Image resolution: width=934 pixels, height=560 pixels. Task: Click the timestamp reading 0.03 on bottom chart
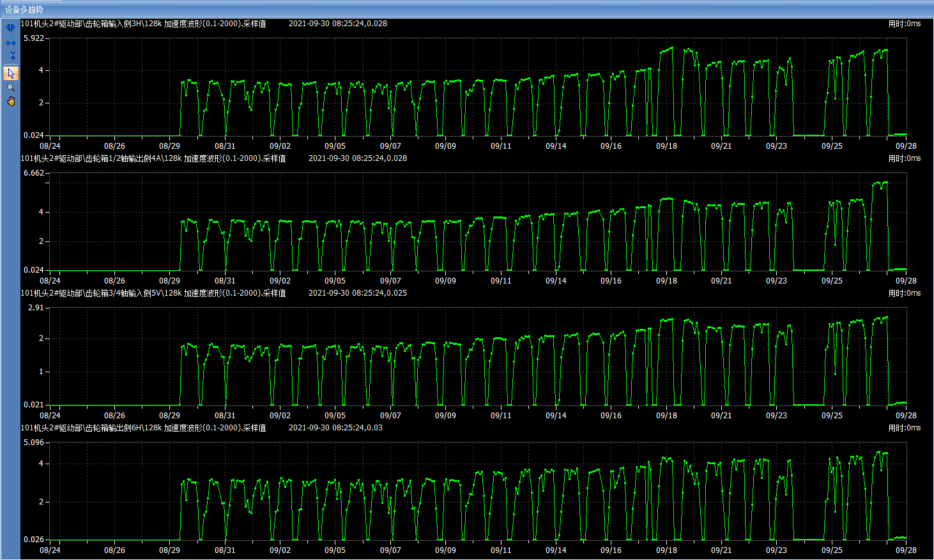[335, 428]
